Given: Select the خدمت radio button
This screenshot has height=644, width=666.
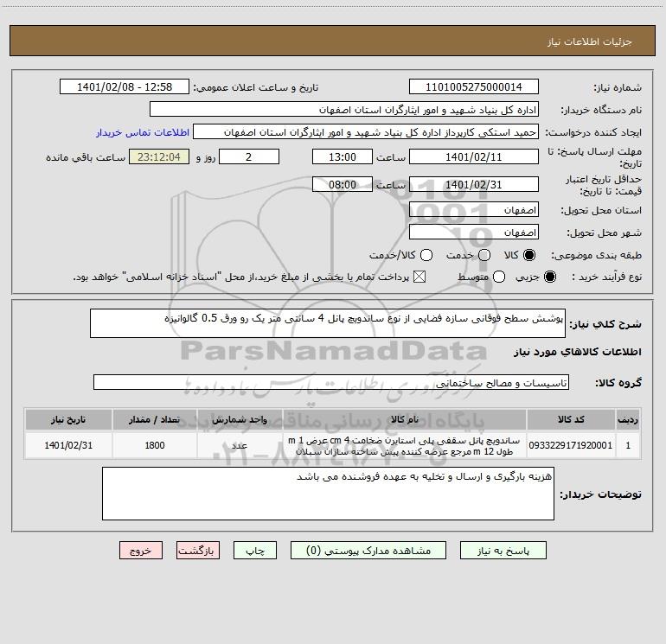Looking at the screenshot, I should click(x=484, y=255).
